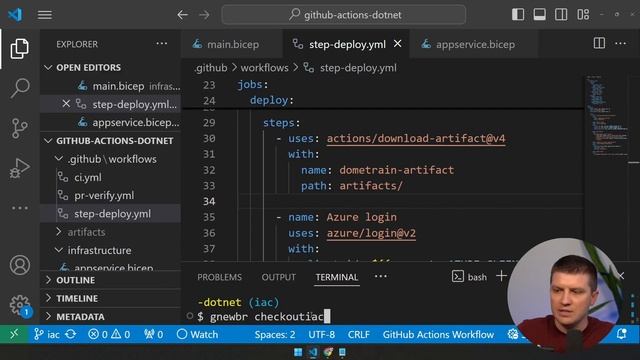Viewport: 640px width, 360px height.
Task: Follow the actions/download-artifact@v4 link
Action: pyautogui.click(x=416, y=138)
